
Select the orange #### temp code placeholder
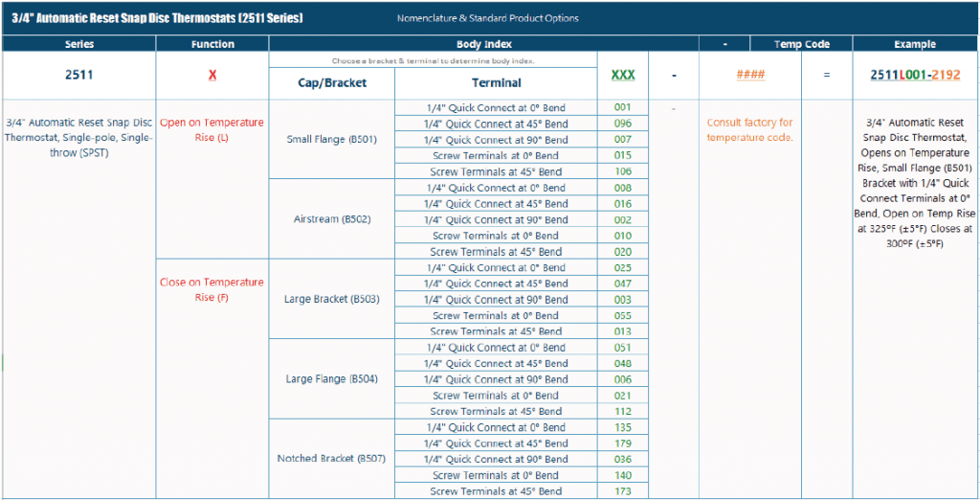tap(750, 75)
